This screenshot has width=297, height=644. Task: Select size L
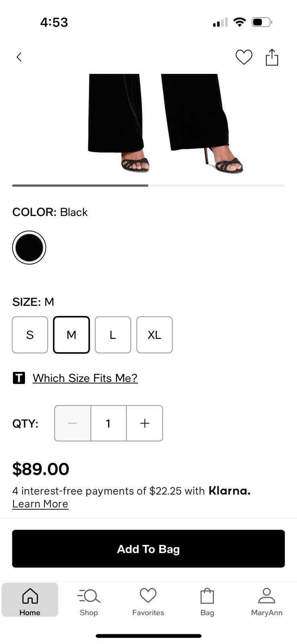(113, 335)
